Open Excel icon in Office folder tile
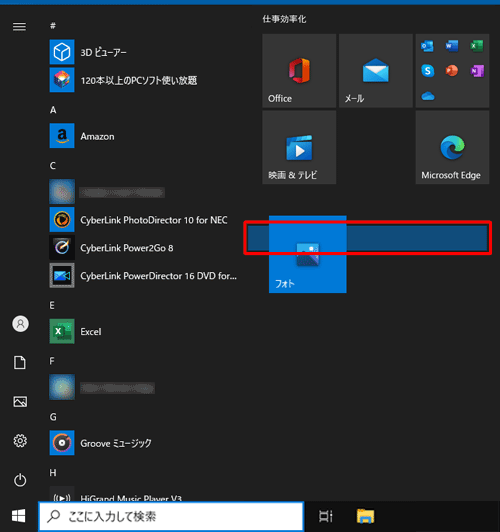Viewport: 500px width, 532px height. point(477,46)
